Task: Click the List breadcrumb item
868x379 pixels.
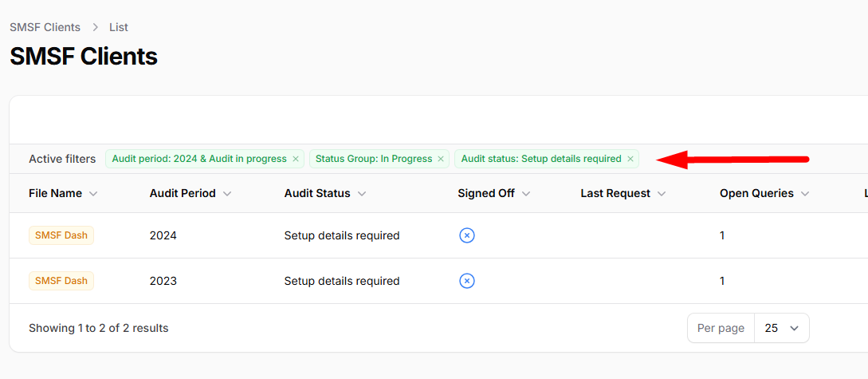Action: click(119, 27)
